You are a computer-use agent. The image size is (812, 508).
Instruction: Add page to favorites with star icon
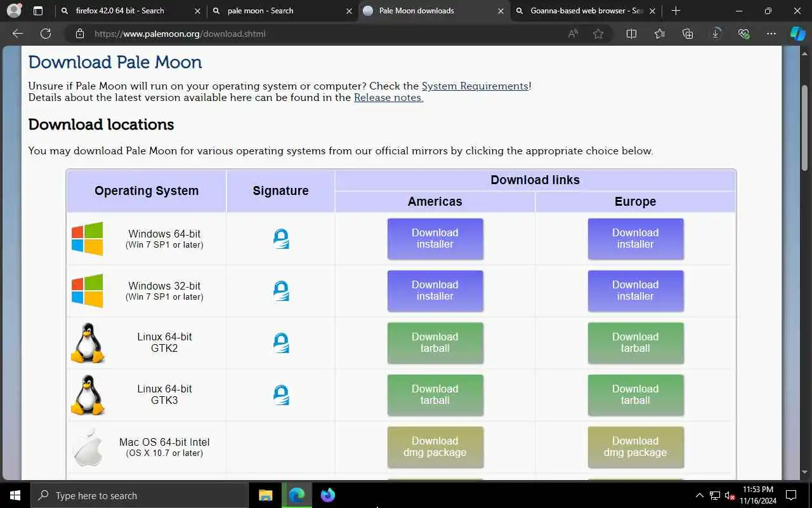click(x=598, y=34)
